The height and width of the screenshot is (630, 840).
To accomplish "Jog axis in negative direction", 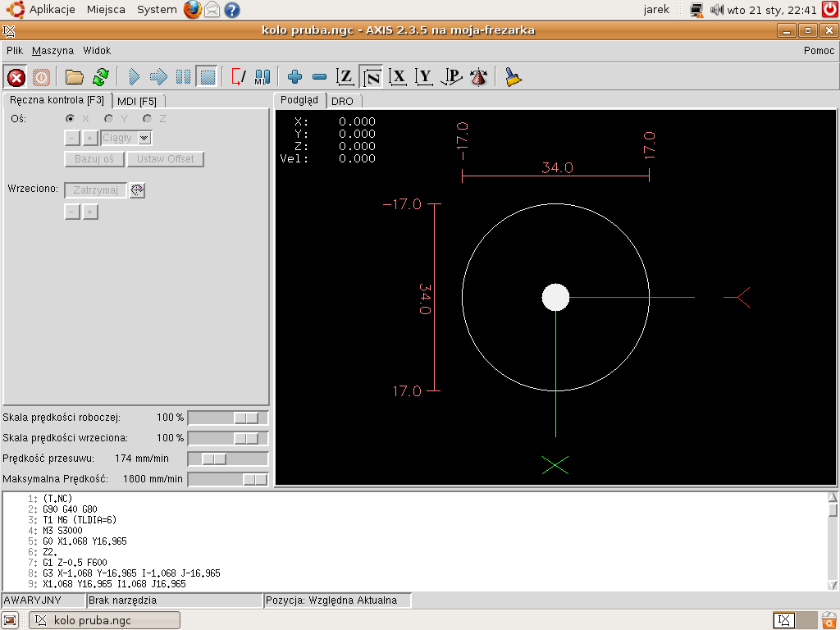I will point(72,138).
